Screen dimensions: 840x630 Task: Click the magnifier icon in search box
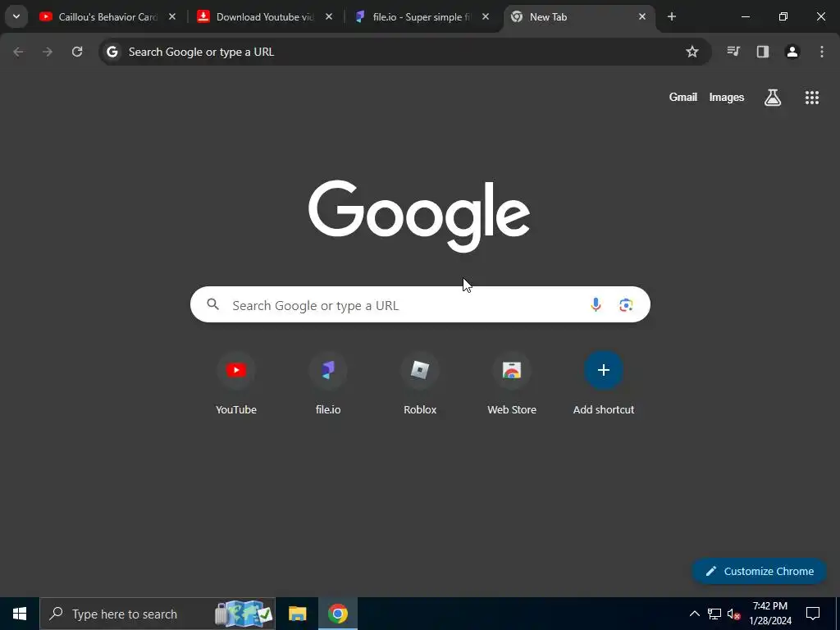click(212, 304)
